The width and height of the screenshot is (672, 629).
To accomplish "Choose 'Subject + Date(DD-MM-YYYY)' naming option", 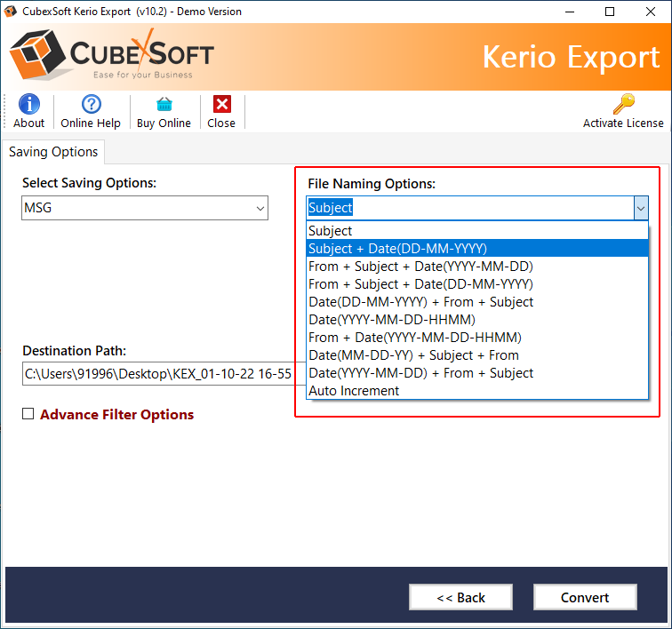I will click(477, 249).
